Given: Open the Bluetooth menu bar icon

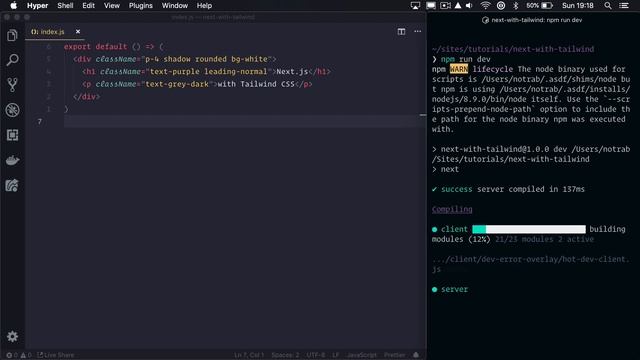Looking at the screenshot, I should [516, 6].
